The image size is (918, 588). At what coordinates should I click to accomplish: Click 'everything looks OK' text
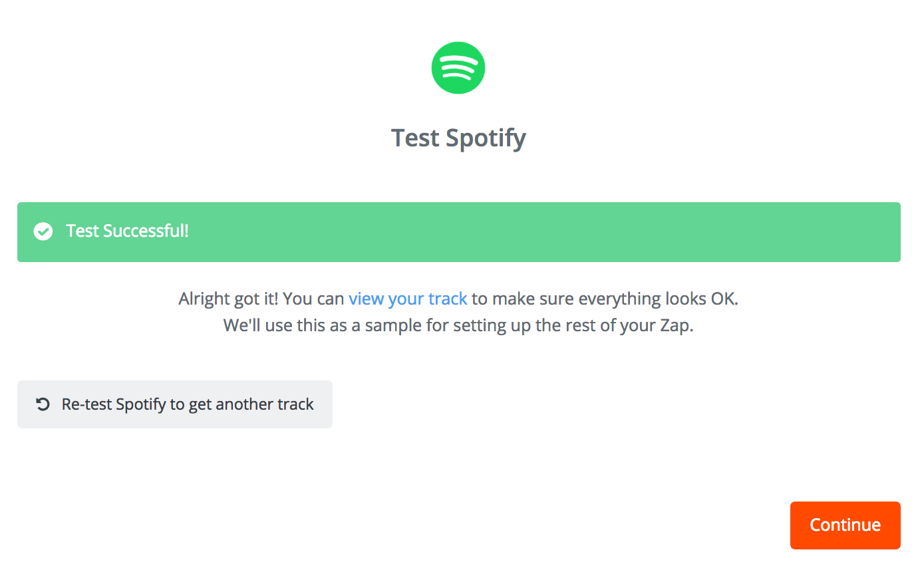pos(658,299)
